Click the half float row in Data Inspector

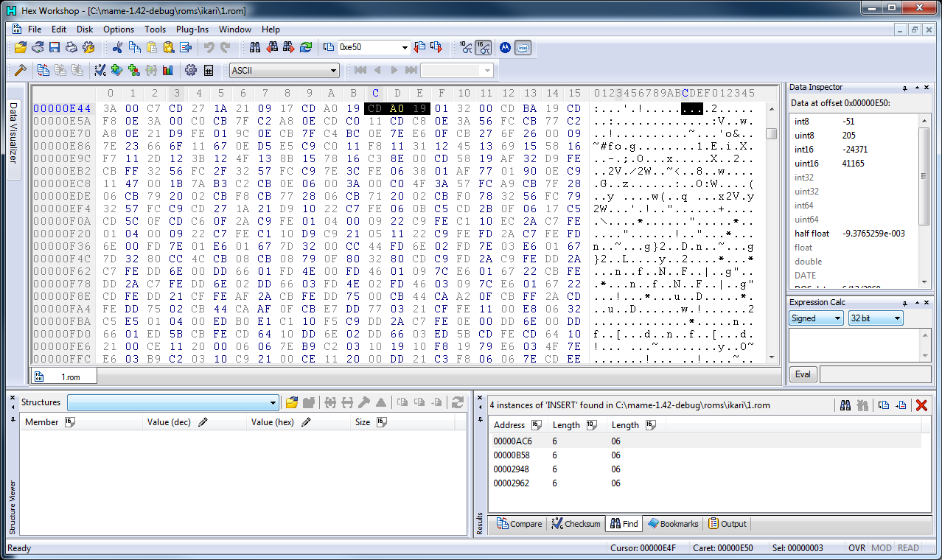click(x=854, y=234)
